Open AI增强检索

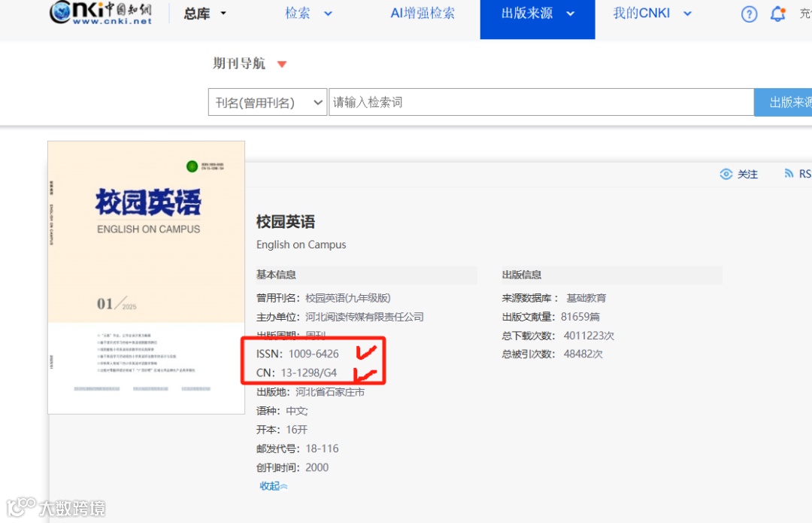pos(422,14)
